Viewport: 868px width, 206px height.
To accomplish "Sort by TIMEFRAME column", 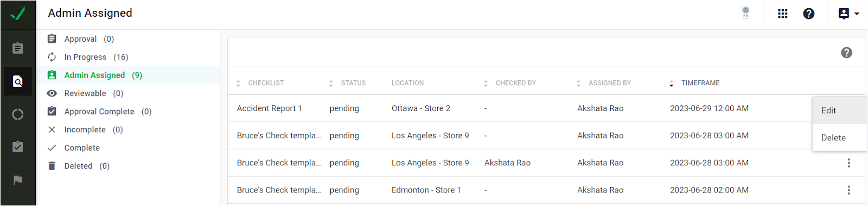I will tap(694, 83).
